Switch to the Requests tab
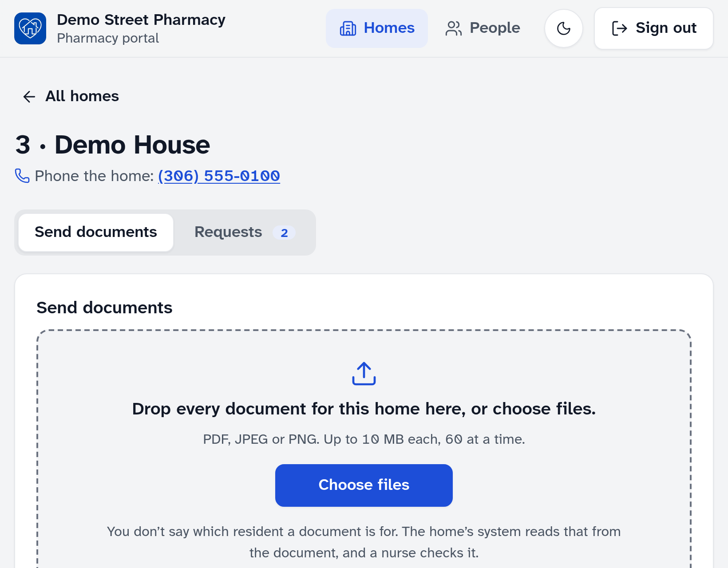The image size is (728, 568). tap(245, 233)
